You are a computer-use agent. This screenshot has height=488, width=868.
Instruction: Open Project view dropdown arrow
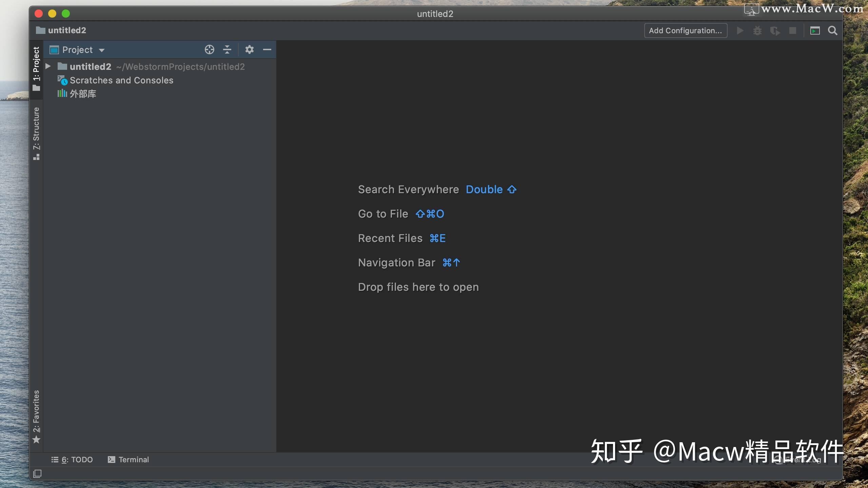point(102,50)
